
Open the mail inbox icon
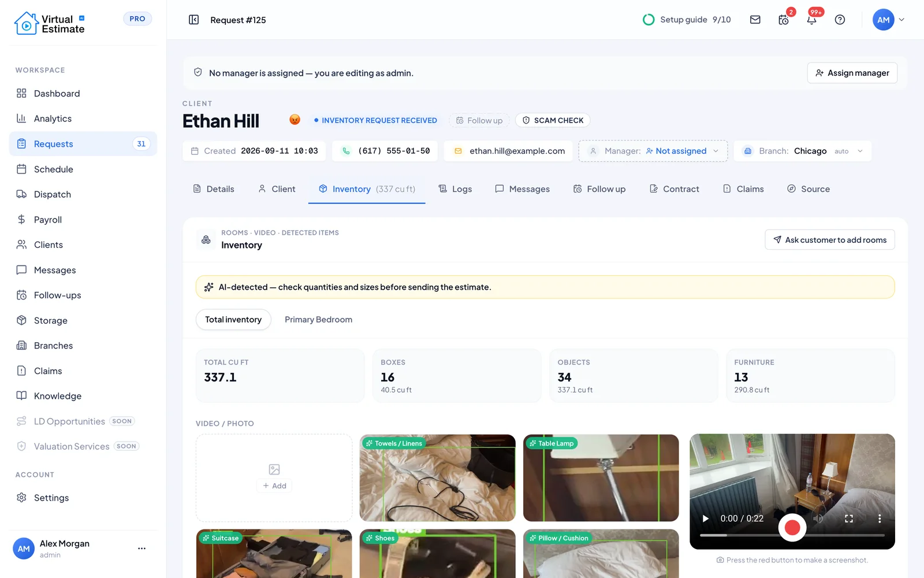(755, 20)
